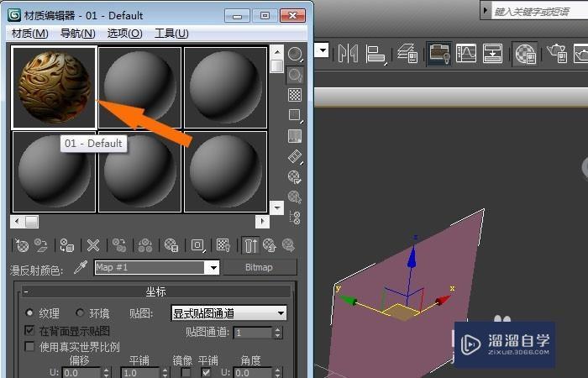588x378 pixels.
Task: Click the Get Material icon
Action: 22,245
